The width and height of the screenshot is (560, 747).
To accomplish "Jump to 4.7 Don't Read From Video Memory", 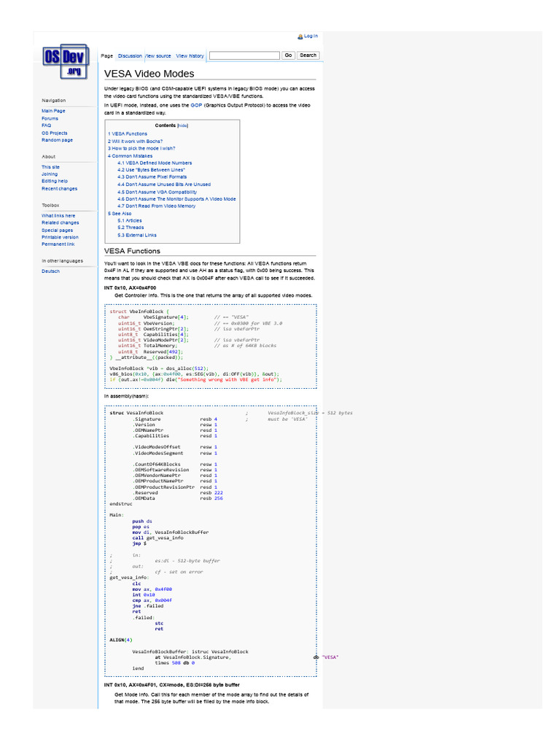I will 157,206.
